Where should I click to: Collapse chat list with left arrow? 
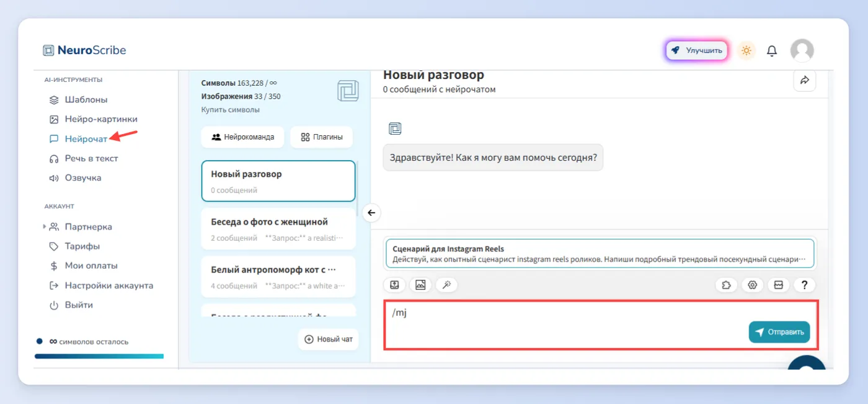(x=371, y=213)
